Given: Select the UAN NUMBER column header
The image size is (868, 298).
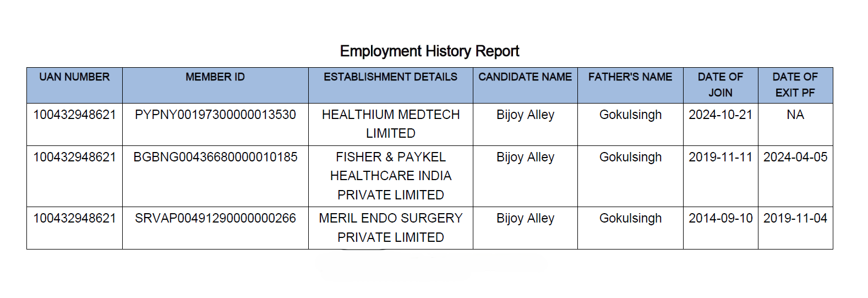Looking at the screenshot, I should click(74, 77).
